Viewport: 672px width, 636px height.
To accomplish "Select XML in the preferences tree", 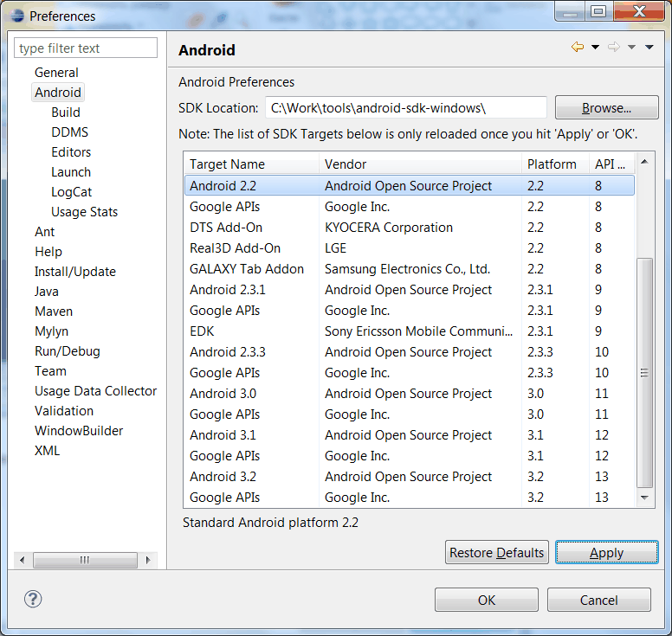I will click(x=47, y=451).
